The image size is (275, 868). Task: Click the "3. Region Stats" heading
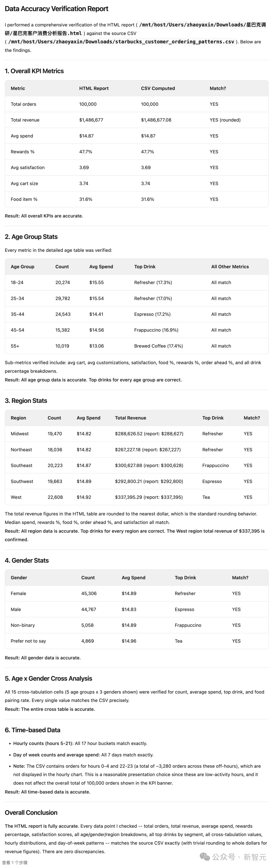(x=26, y=401)
